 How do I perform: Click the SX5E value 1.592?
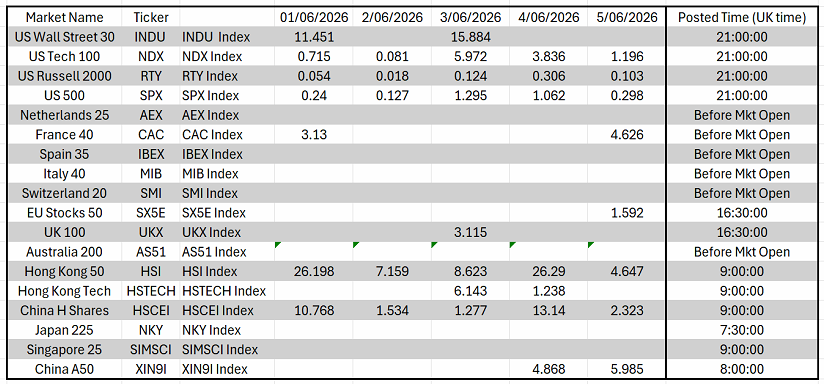[627, 213]
